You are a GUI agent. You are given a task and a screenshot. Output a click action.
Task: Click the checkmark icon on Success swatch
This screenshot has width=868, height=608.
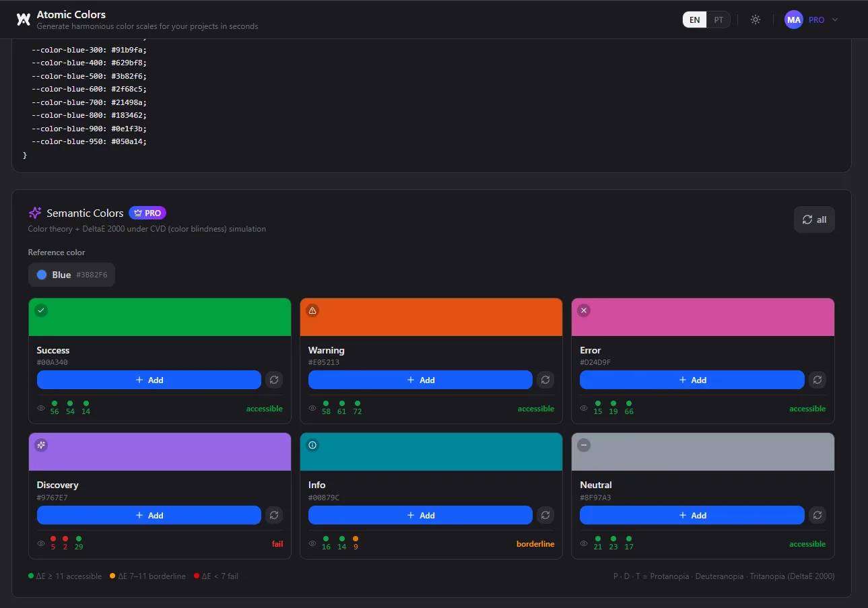tap(41, 310)
